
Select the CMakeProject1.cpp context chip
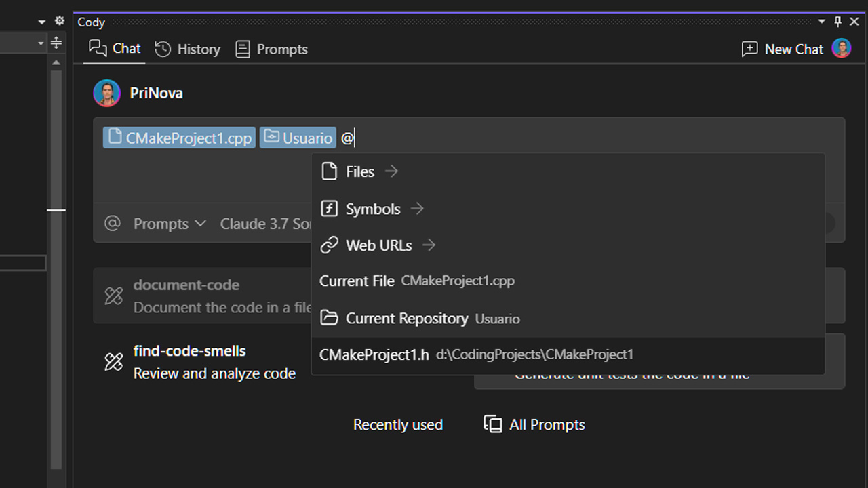[180, 138]
